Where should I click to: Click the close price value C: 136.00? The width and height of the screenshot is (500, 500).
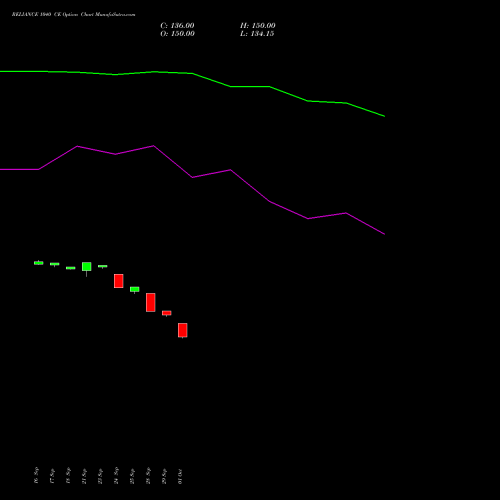tap(177, 26)
